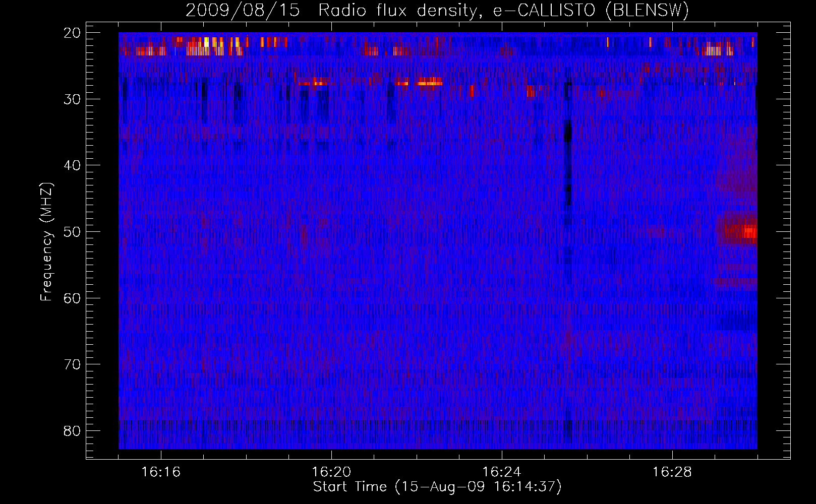This screenshot has height=504, width=816.
Task: Click the '70' frequency tick label
Action: (73, 364)
